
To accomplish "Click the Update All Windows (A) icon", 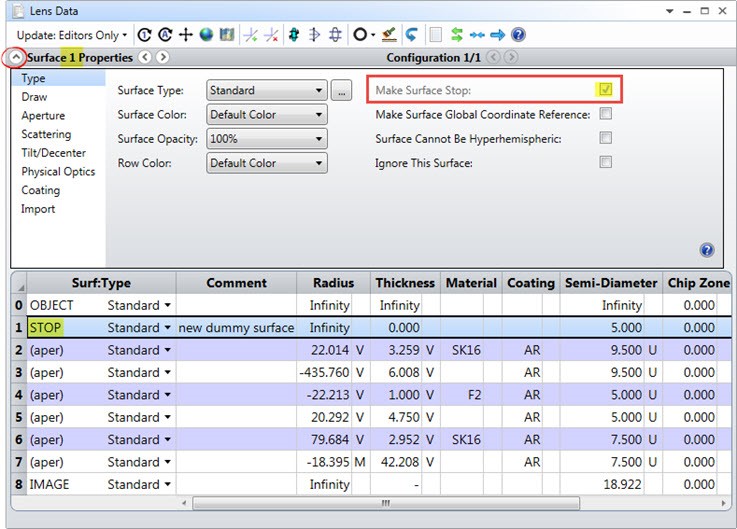I will [165, 35].
